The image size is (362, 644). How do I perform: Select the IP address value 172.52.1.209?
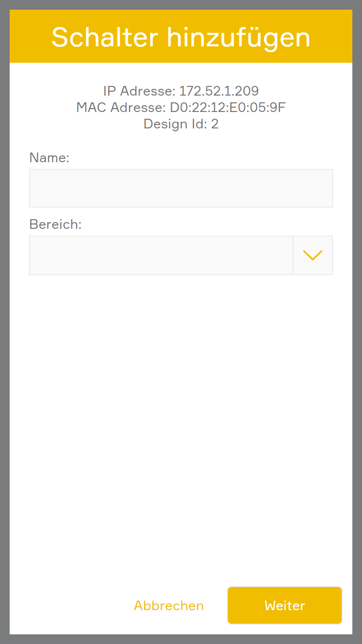[219, 91]
